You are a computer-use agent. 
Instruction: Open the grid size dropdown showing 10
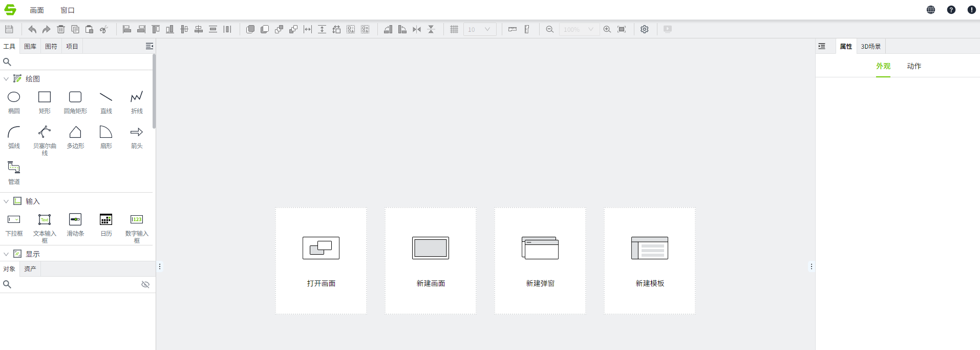click(x=480, y=29)
